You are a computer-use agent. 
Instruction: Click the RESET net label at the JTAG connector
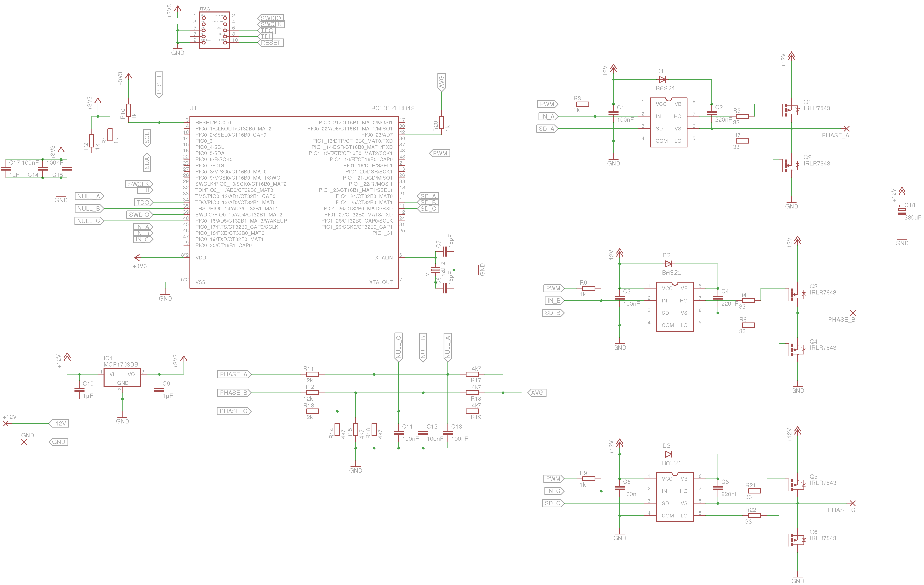pyautogui.click(x=270, y=43)
